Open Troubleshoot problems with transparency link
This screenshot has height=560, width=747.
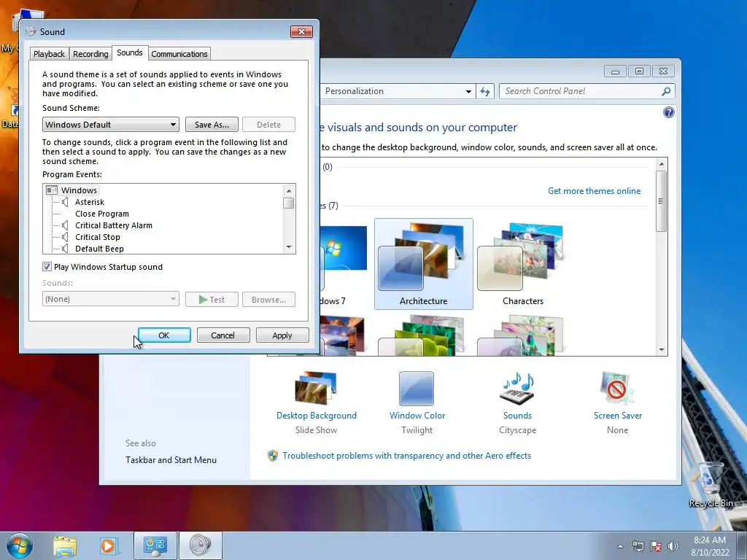[x=406, y=456]
